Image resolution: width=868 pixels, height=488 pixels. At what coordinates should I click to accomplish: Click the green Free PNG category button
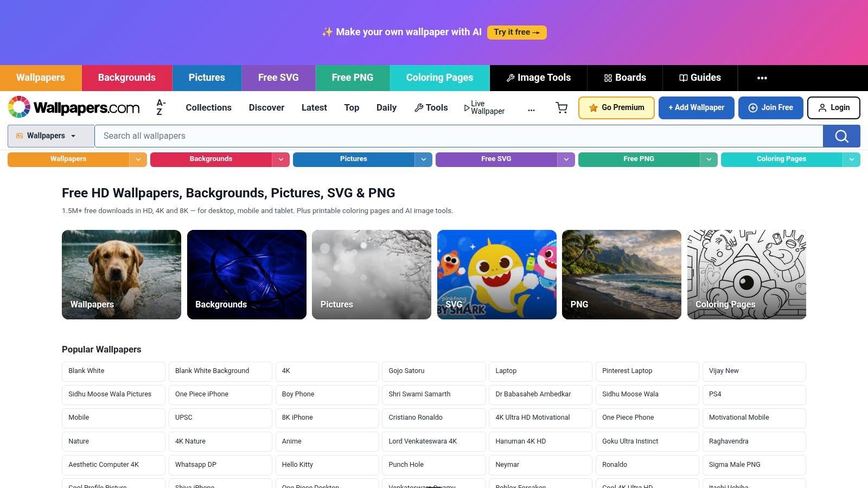tap(639, 159)
